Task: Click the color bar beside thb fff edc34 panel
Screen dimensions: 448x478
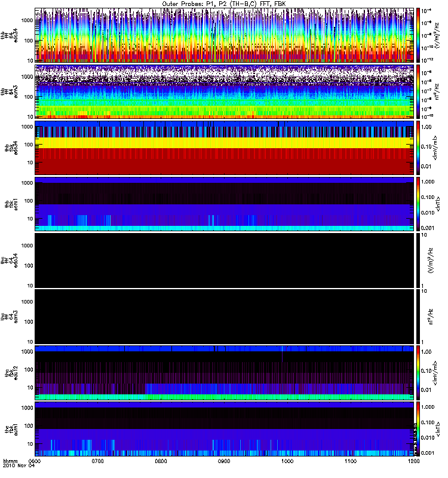Action: (x=418, y=35)
